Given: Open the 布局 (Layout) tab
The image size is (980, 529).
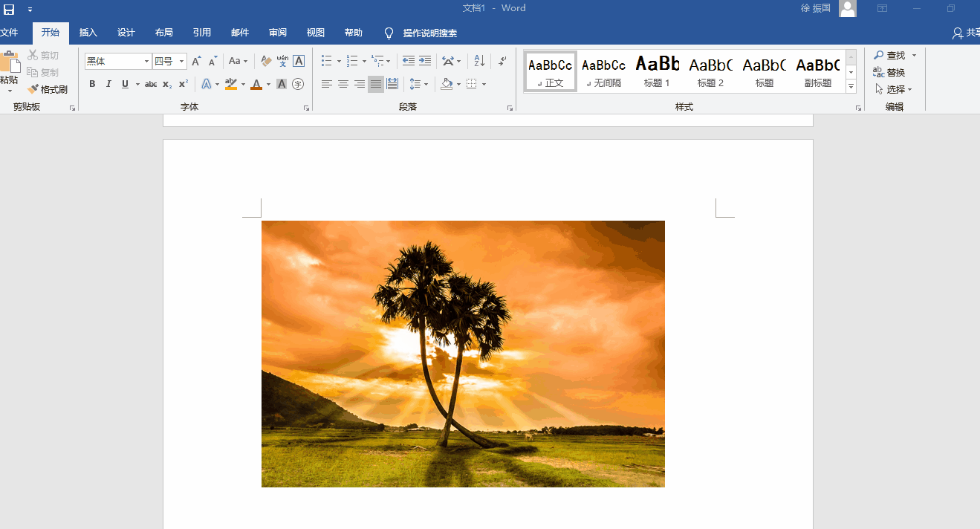Looking at the screenshot, I should tap(164, 33).
